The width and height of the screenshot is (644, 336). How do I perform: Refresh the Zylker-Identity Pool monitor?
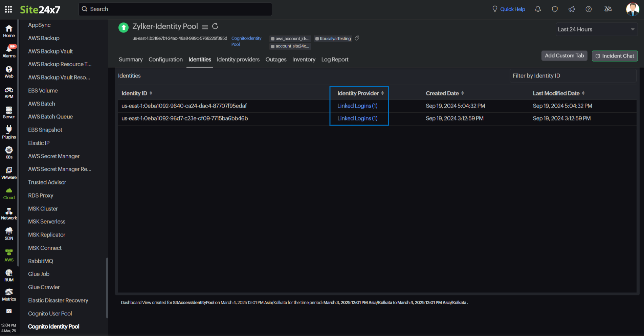tap(215, 26)
